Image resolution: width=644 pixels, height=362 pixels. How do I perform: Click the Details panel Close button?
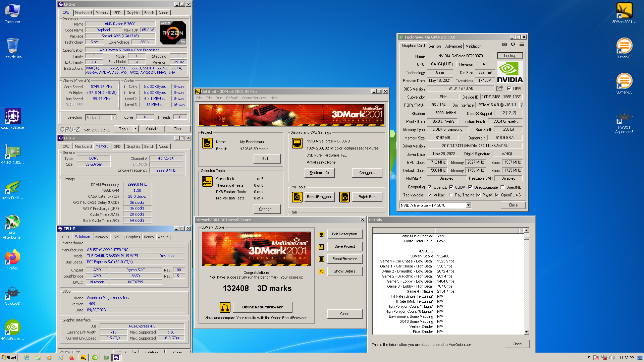click(517, 344)
